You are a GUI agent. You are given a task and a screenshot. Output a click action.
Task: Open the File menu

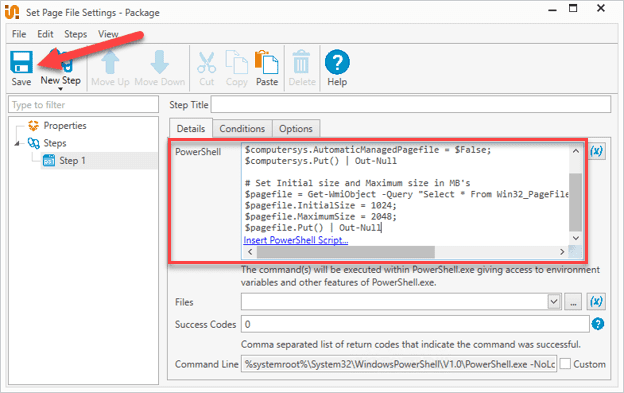point(19,34)
